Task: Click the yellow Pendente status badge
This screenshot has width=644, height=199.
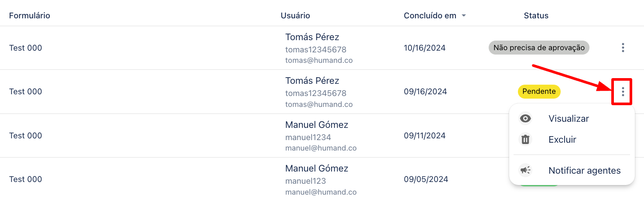Action: [539, 92]
